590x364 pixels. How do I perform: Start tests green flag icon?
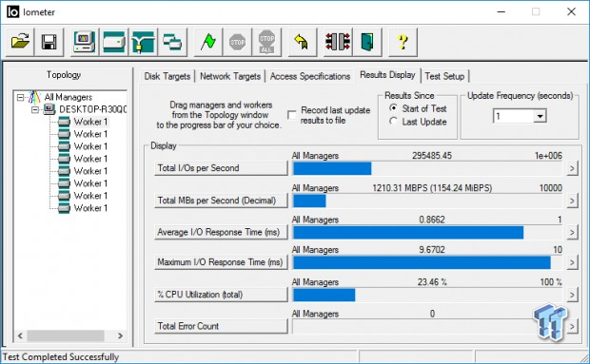(x=207, y=42)
